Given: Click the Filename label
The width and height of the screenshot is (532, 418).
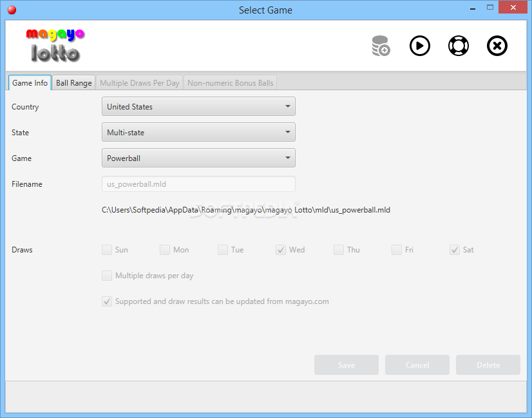Looking at the screenshot, I should (27, 184).
